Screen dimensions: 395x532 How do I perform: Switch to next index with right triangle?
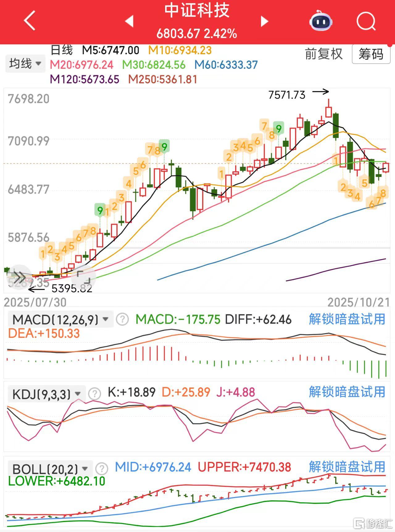pos(264,21)
